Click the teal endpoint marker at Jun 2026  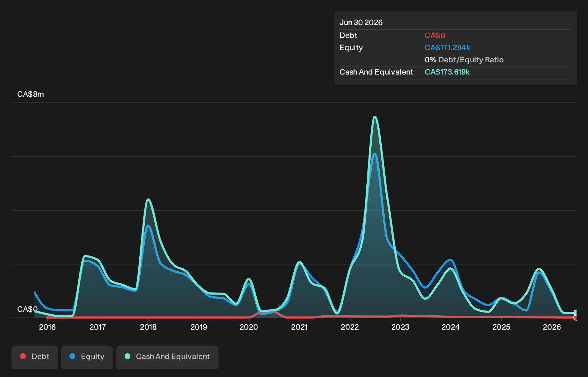(576, 313)
